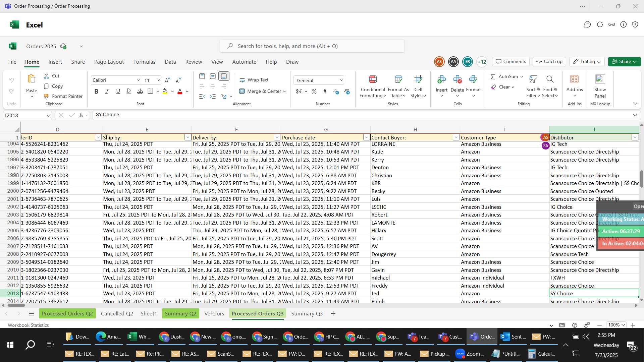Open the Page Layout ribbon tab
Screen dimensions: 644x362
pyautogui.click(x=109, y=62)
